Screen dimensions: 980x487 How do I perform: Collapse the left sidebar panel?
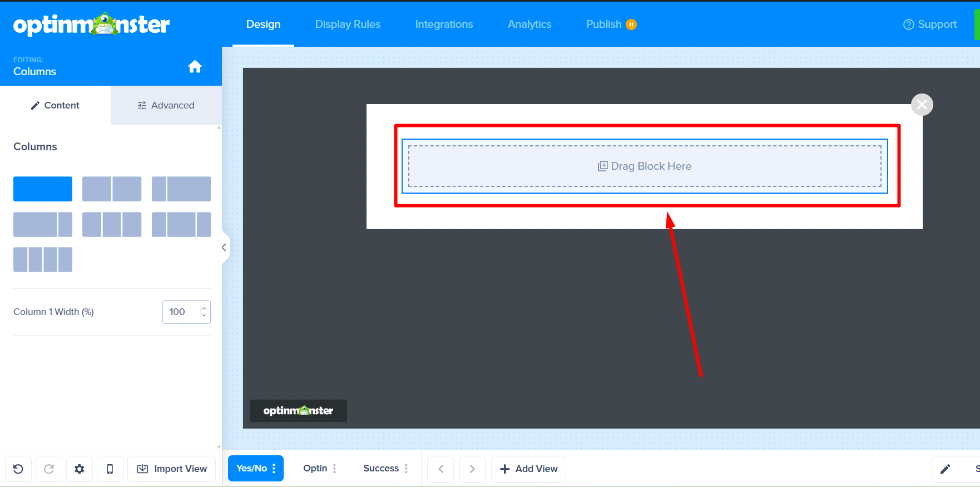coord(224,248)
